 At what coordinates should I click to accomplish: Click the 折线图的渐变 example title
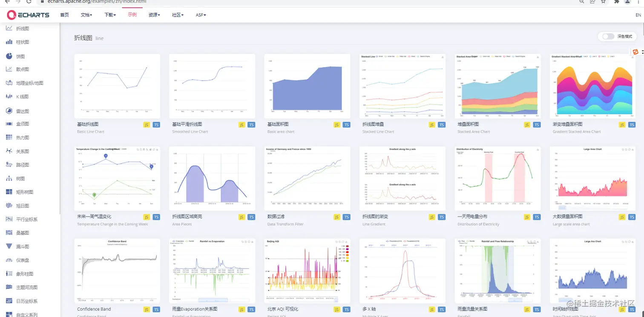pyautogui.click(x=375, y=216)
